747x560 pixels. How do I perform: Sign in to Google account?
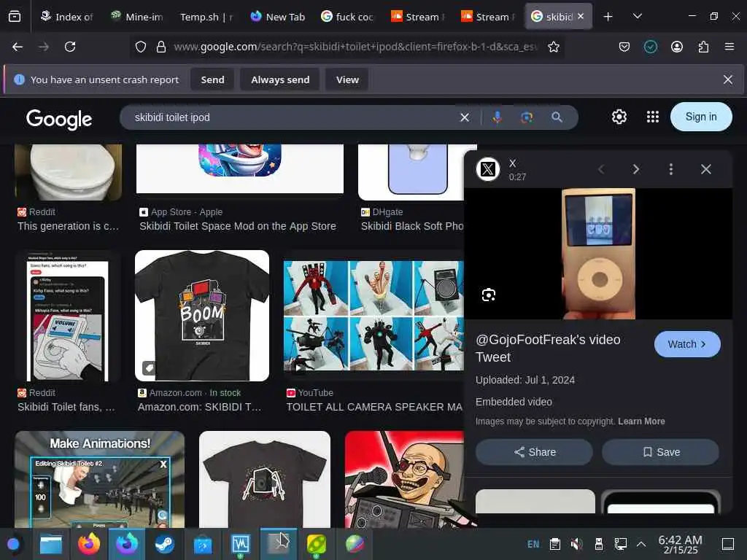pos(701,117)
